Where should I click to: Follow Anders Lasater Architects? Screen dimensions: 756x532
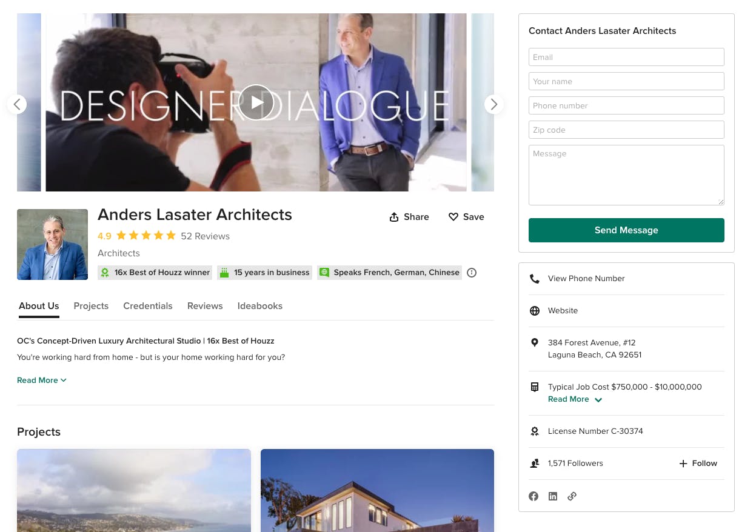pyautogui.click(x=698, y=464)
